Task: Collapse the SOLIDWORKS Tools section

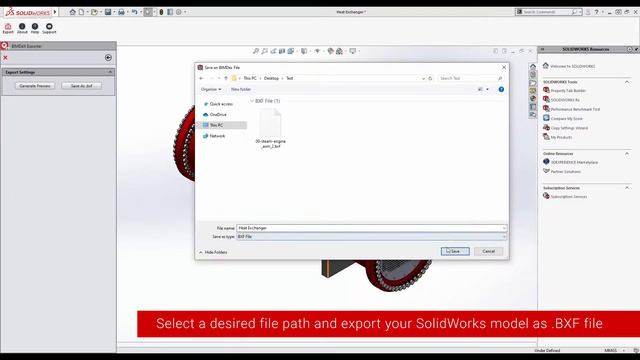Action: (x=627, y=82)
